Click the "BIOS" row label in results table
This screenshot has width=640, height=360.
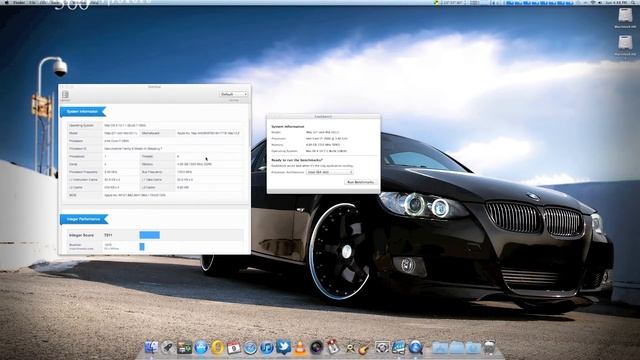[x=73, y=195]
